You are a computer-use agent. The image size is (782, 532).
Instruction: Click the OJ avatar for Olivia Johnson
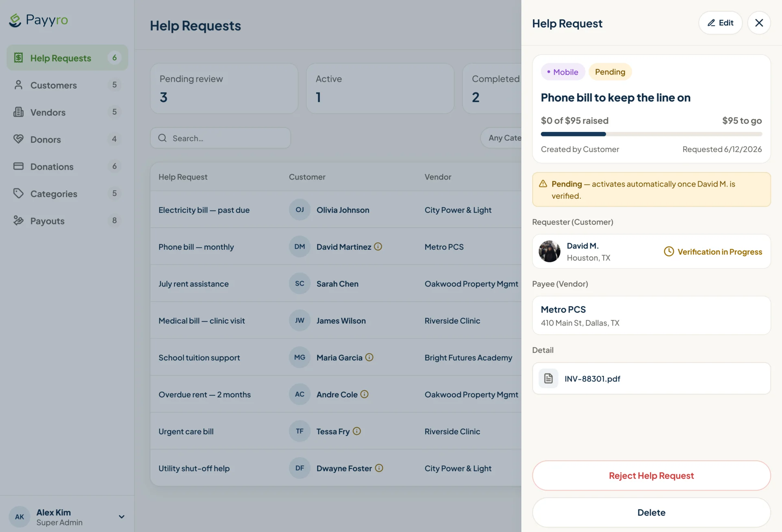click(x=300, y=210)
